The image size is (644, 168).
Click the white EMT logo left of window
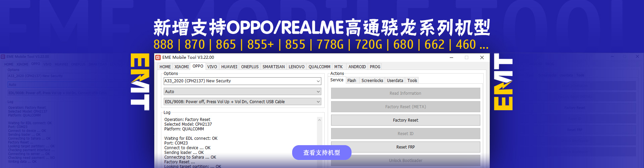point(140,82)
